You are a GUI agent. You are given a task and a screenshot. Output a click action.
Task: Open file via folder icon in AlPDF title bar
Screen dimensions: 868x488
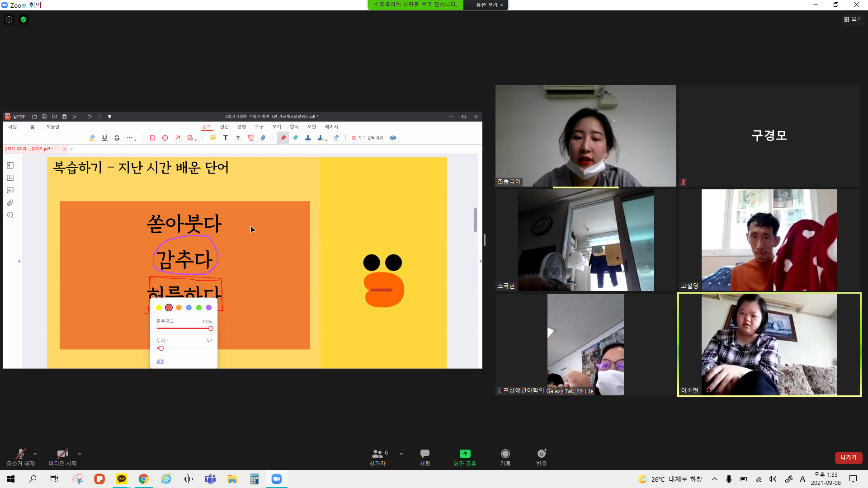[x=34, y=117]
